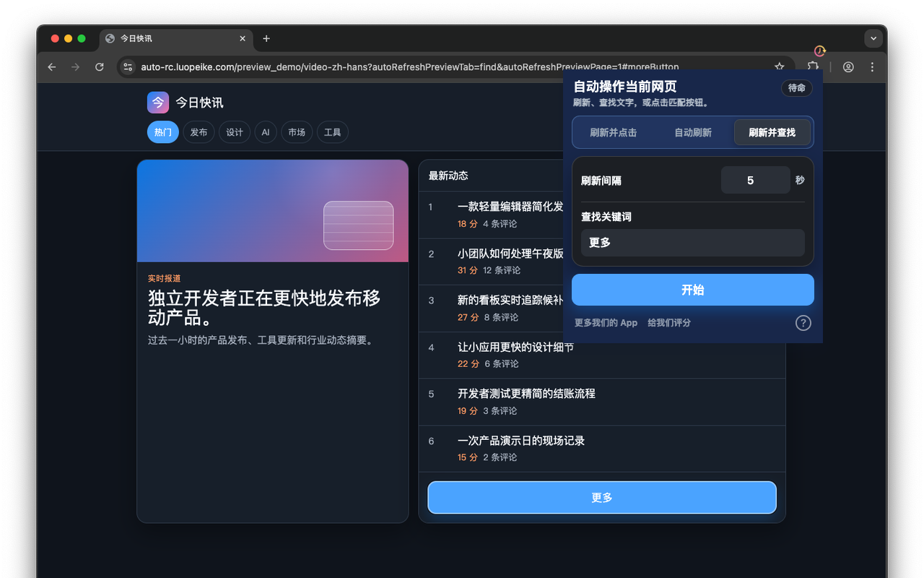
Task: Focus the 刷新间隔 seconds input field
Action: click(756, 180)
